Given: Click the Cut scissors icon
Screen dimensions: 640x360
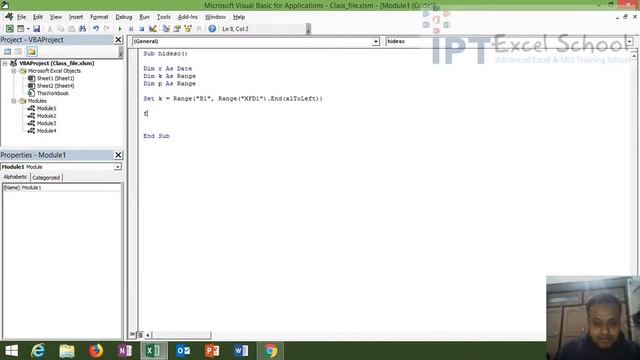Looking at the screenshot, I should [50, 29].
